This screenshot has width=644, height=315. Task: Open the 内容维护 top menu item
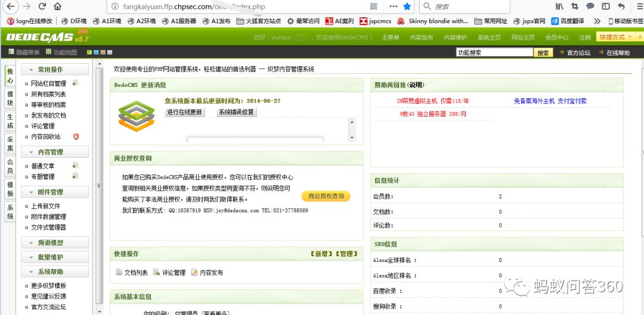pyautogui.click(x=455, y=38)
